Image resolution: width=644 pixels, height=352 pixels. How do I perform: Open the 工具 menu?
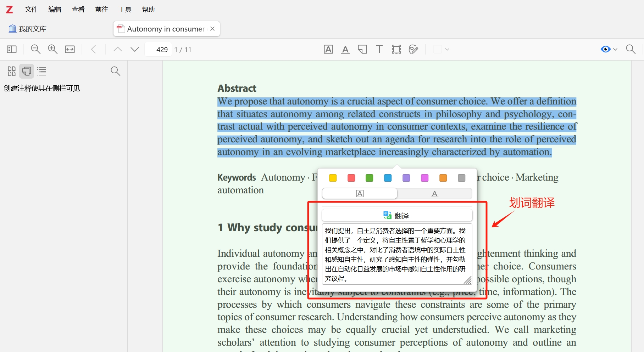(125, 10)
